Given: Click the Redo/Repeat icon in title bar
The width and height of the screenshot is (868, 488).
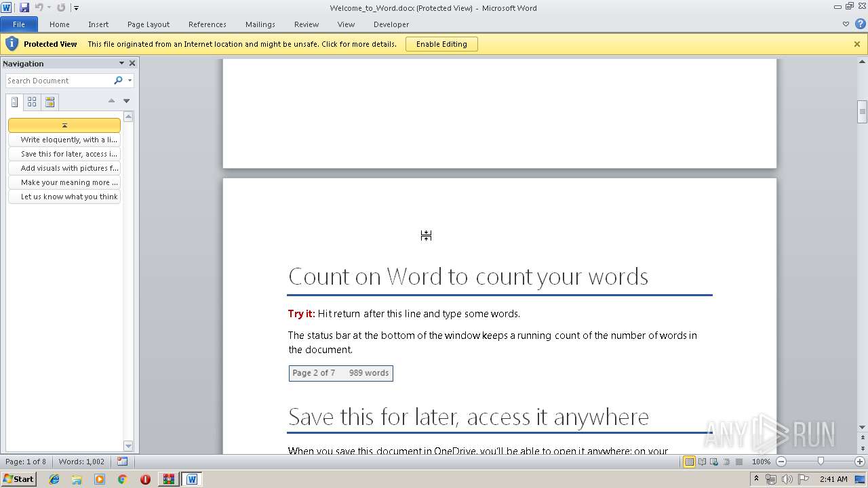Looking at the screenshot, I should point(61,7).
